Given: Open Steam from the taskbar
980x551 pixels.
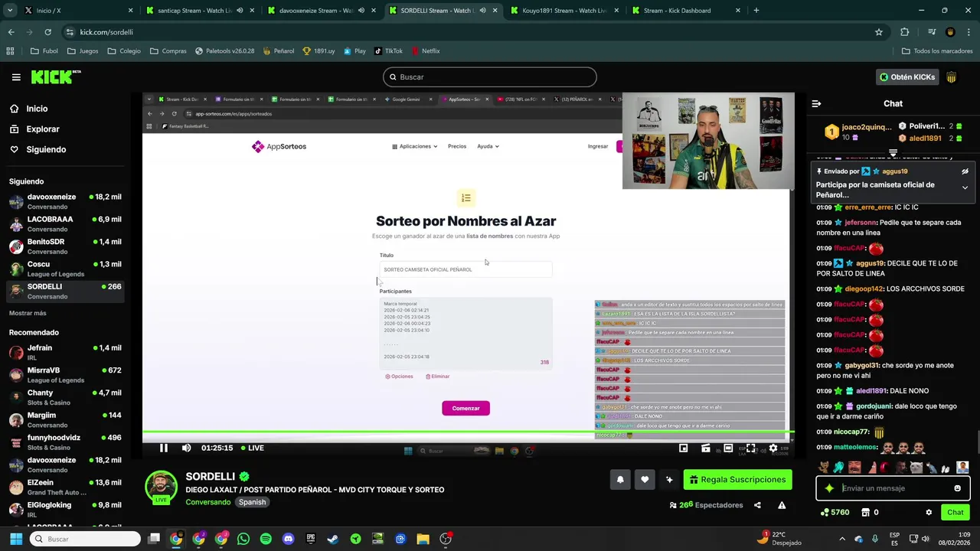Looking at the screenshot, I should pos(333,539).
